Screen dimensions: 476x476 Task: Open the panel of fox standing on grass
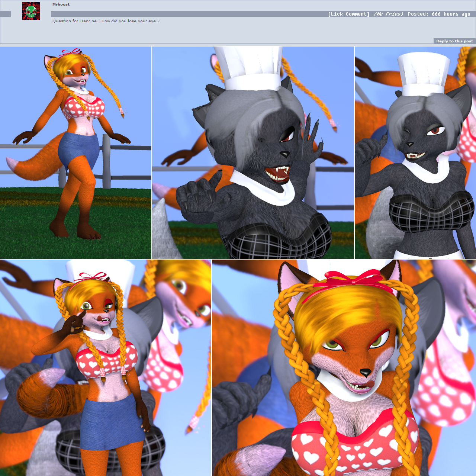[75, 152]
